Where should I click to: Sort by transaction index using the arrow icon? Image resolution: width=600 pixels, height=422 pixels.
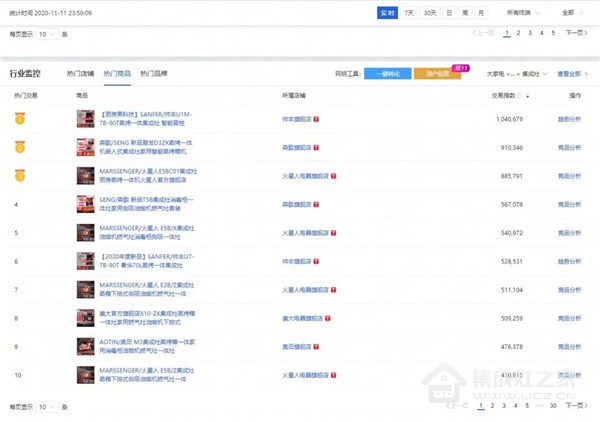[x=528, y=96]
